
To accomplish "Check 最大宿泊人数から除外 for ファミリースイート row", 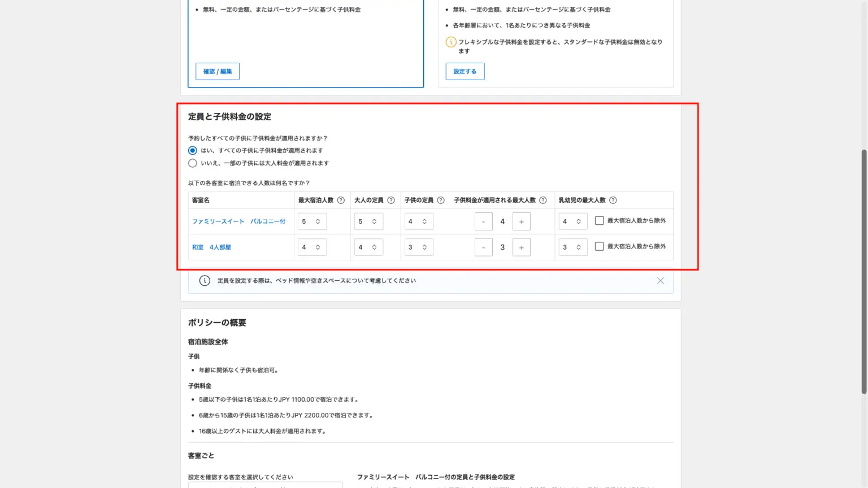I will [600, 221].
